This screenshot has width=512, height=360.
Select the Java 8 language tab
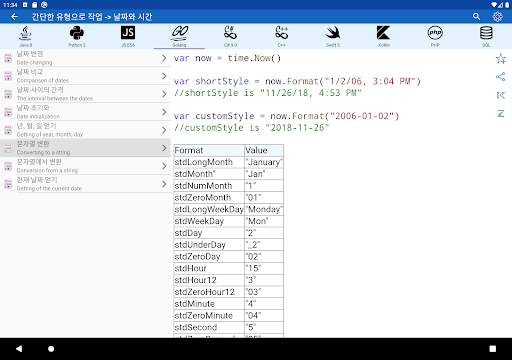click(26, 36)
